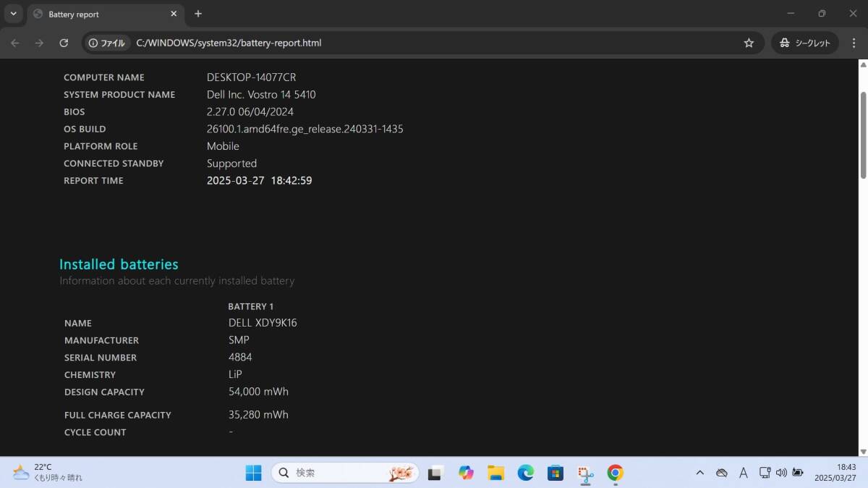
Task: Click the BATTERY 1 column header
Action: (x=250, y=306)
